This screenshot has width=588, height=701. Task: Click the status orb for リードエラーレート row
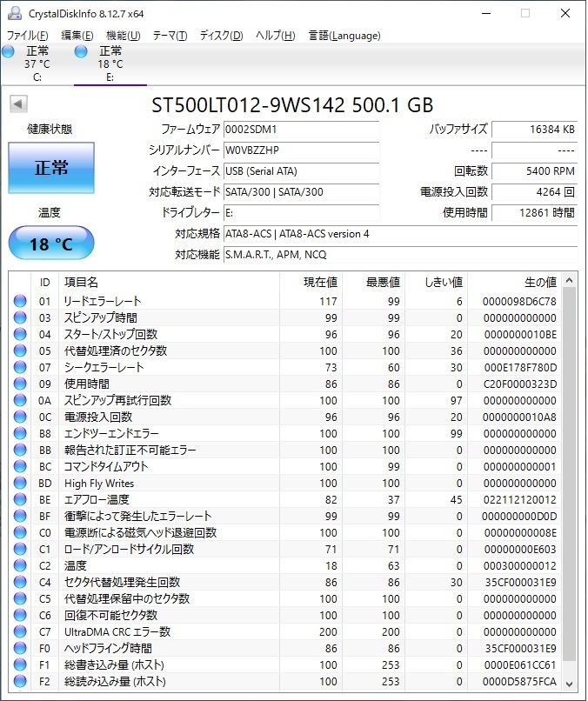pyautogui.click(x=20, y=301)
